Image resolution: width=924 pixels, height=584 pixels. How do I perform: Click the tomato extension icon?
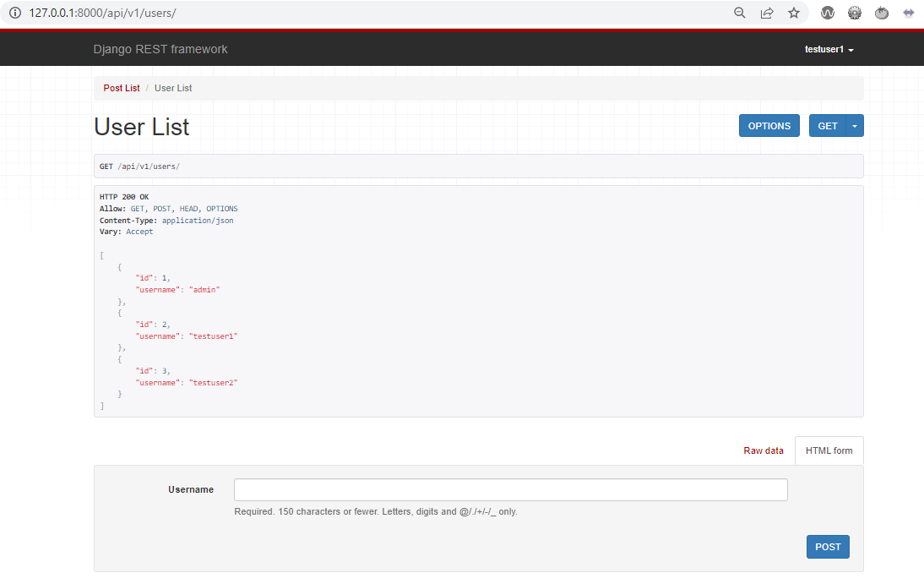(882, 13)
